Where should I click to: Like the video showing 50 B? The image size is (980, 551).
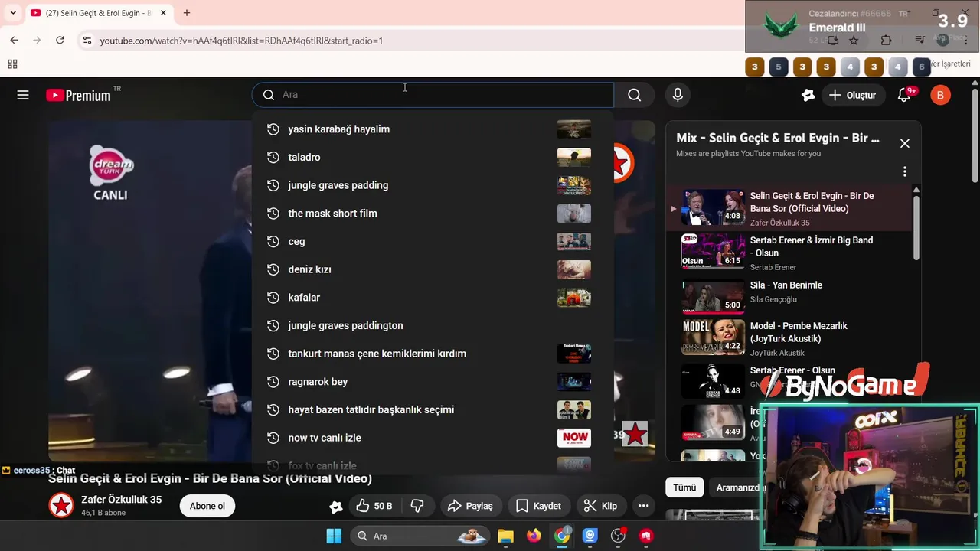pos(374,506)
